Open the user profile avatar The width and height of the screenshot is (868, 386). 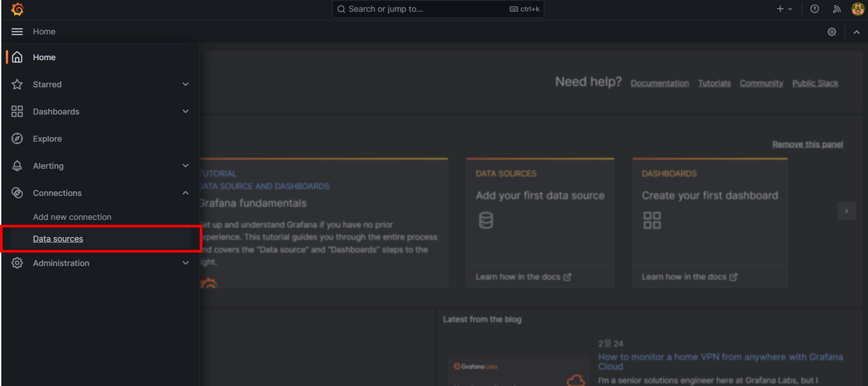tap(858, 9)
